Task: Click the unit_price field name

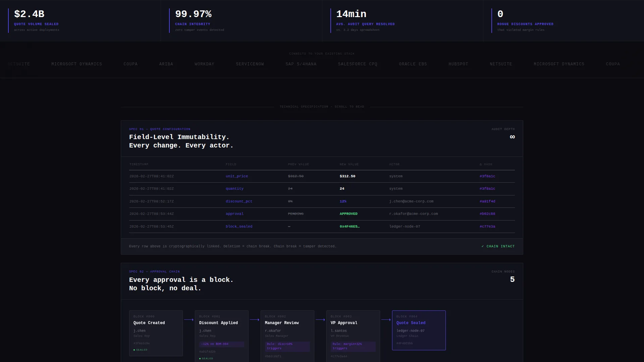Action: [x=237, y=176]
